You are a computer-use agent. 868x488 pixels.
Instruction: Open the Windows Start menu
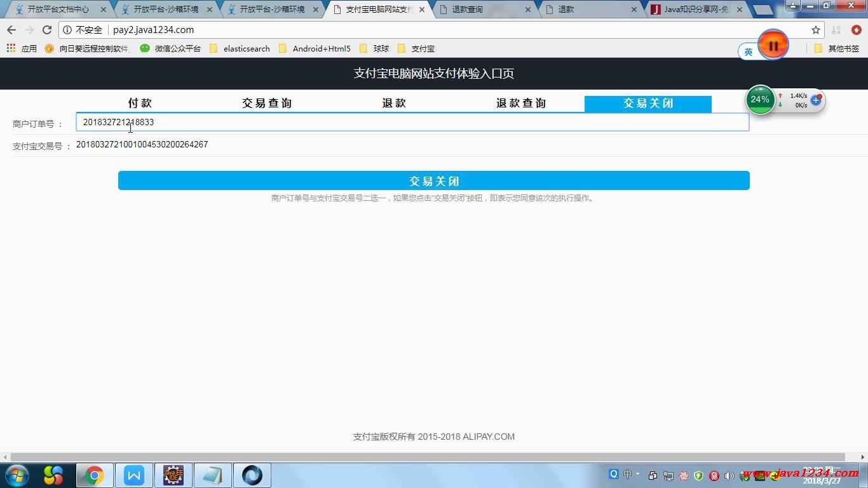coord(17,475)
